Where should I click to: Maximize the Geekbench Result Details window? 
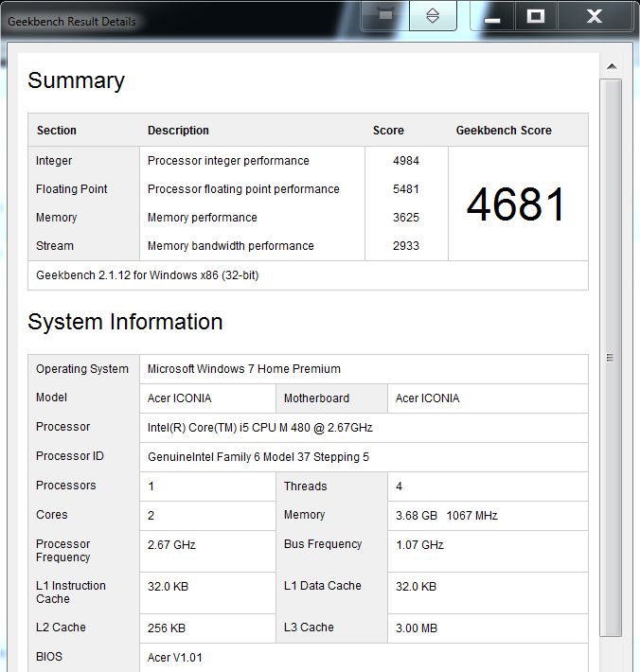click(536, 16)
